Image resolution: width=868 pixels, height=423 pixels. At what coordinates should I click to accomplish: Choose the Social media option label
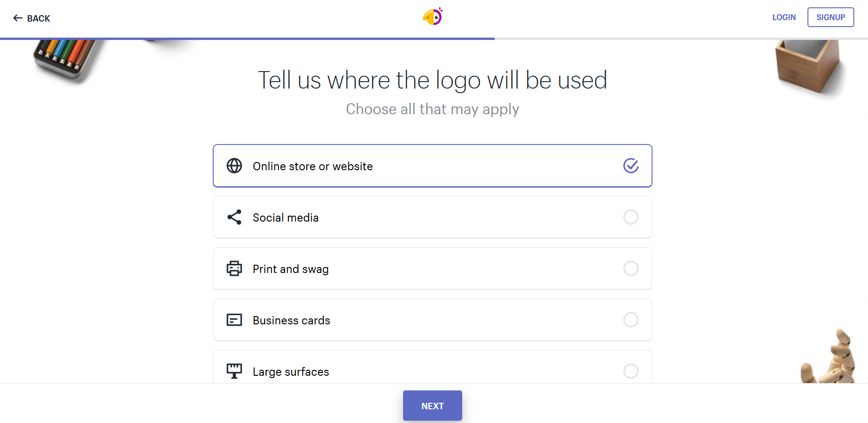tap(286, 217)
